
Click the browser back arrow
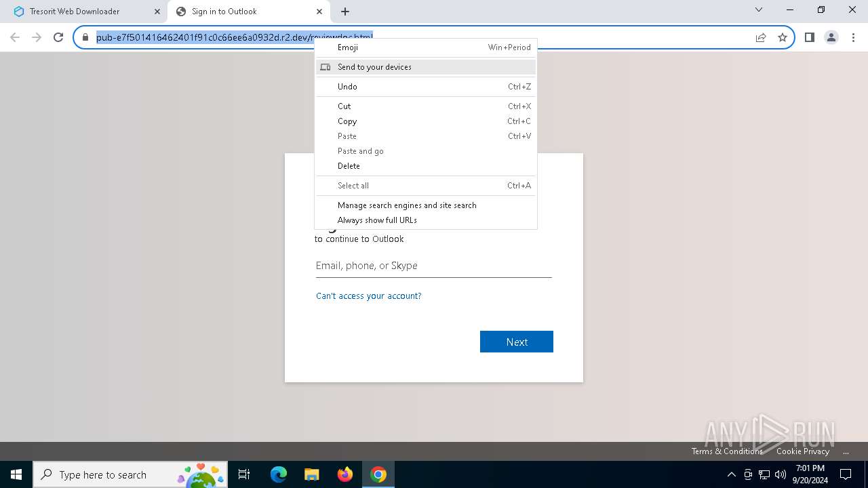(15, 37)
